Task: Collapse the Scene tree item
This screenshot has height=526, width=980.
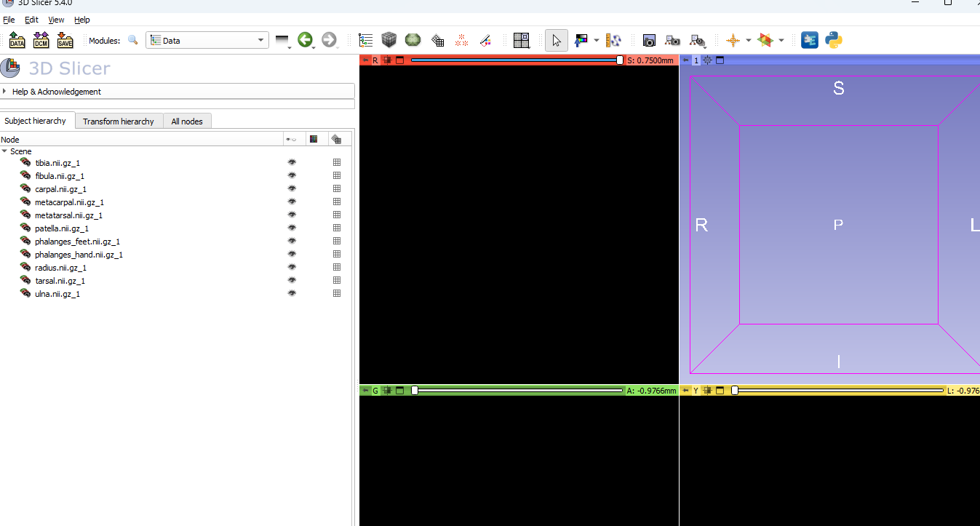Action: 4,151
